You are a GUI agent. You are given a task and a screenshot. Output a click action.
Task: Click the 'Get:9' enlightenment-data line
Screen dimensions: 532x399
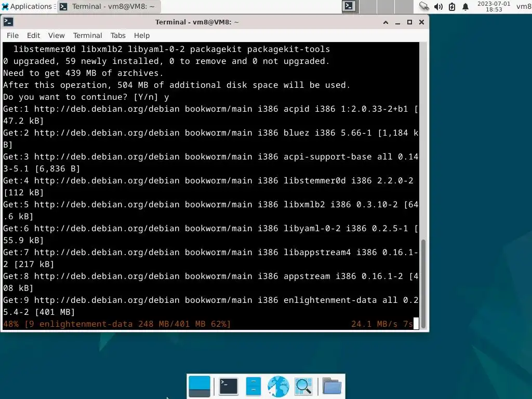211,306
